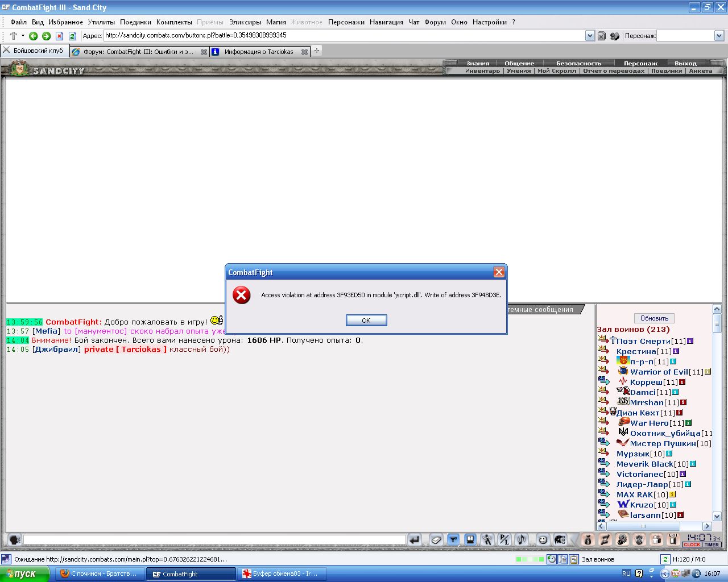Click the eraser clear chat icon
The height and width of the screenshot is (582, 728).
[x=436, y=539]
